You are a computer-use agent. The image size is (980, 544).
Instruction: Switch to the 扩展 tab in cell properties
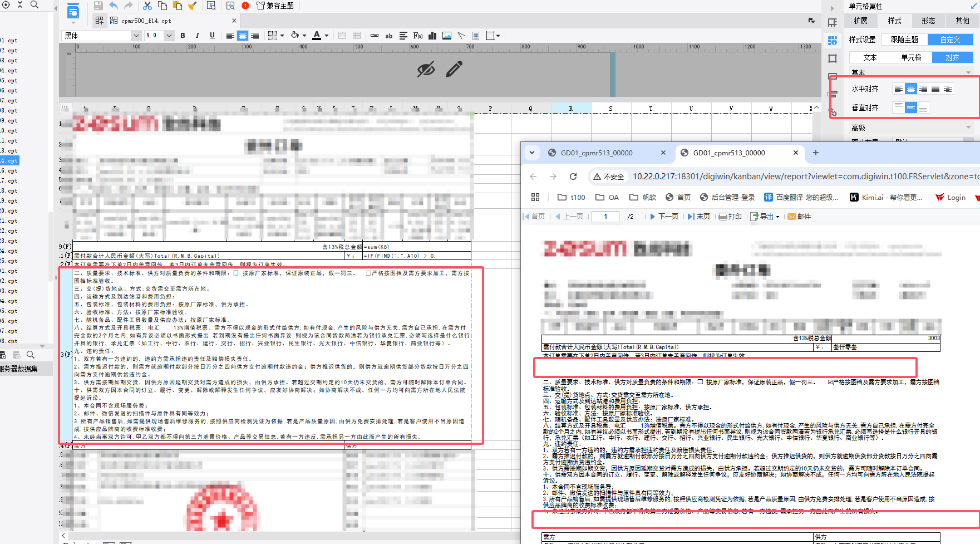pyautogui.click(x=861, y=21)
